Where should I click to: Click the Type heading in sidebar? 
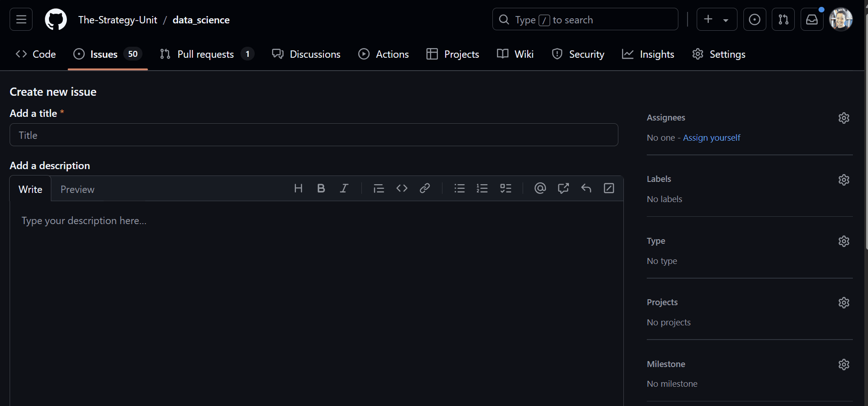[656, 241]
